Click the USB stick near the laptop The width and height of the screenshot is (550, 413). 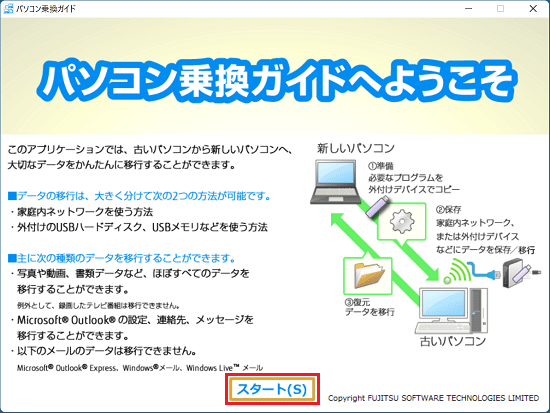tap(377, 206)
